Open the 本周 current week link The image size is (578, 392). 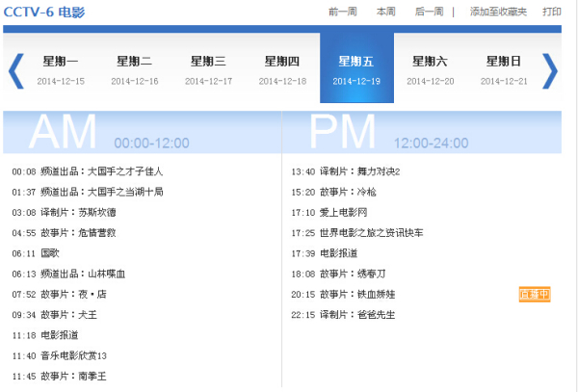point(386,12)
